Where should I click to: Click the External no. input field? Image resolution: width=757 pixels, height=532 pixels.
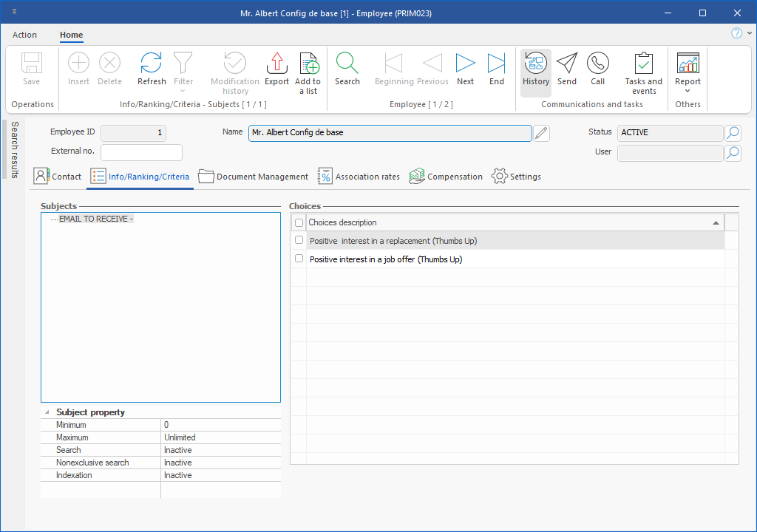(x=141, y=152)
